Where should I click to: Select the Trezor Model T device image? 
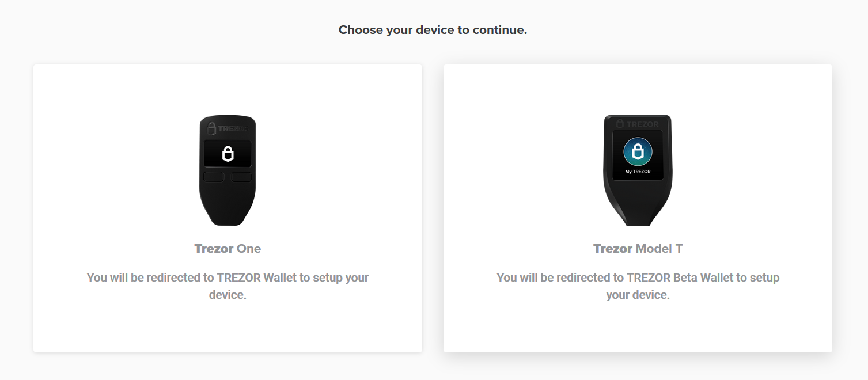tap(638, 170)
